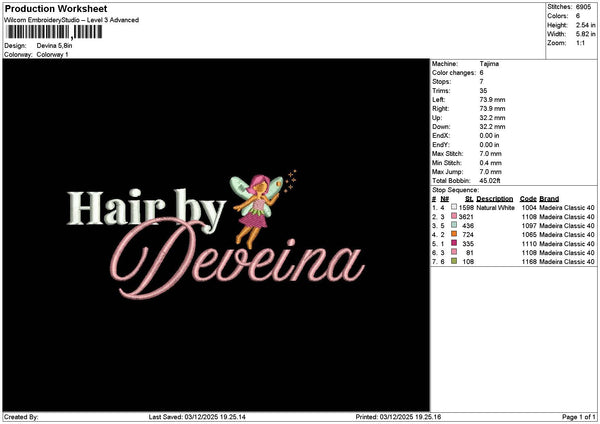Screen dimensions: 600x424
Task: Click thread code 1168 in the stop sequence
Action: pos(529,261)
